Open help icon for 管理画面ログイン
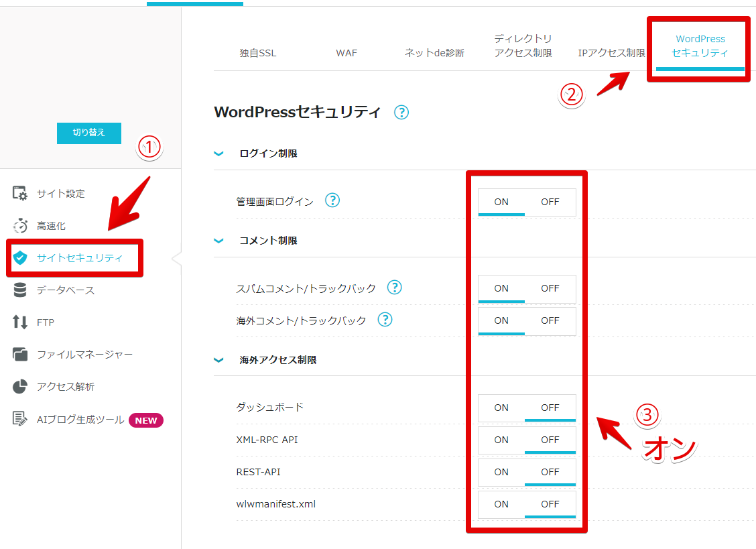This screenshot has width=756, height=549. [332, 200]
